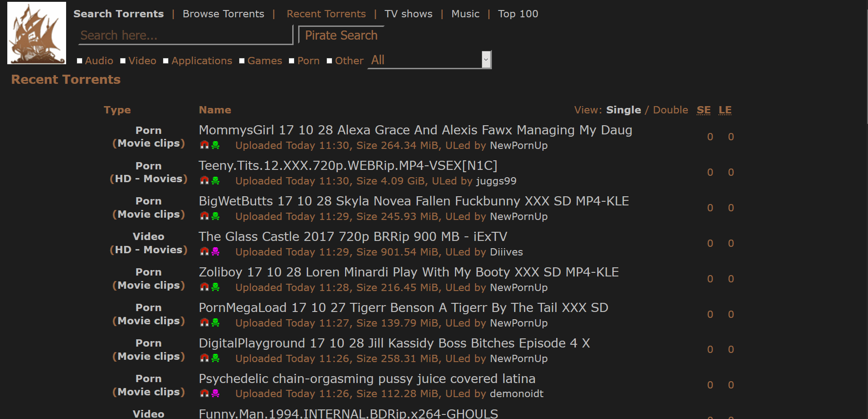Open The Glass Castle 2017 torrent title
868x419 pixels.
pos(353,236)
